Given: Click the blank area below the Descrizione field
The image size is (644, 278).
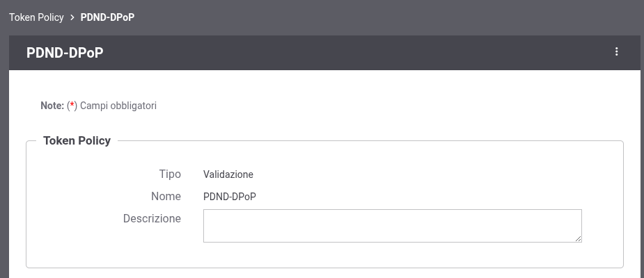Looking at the screenshot, I should point(392,254).
